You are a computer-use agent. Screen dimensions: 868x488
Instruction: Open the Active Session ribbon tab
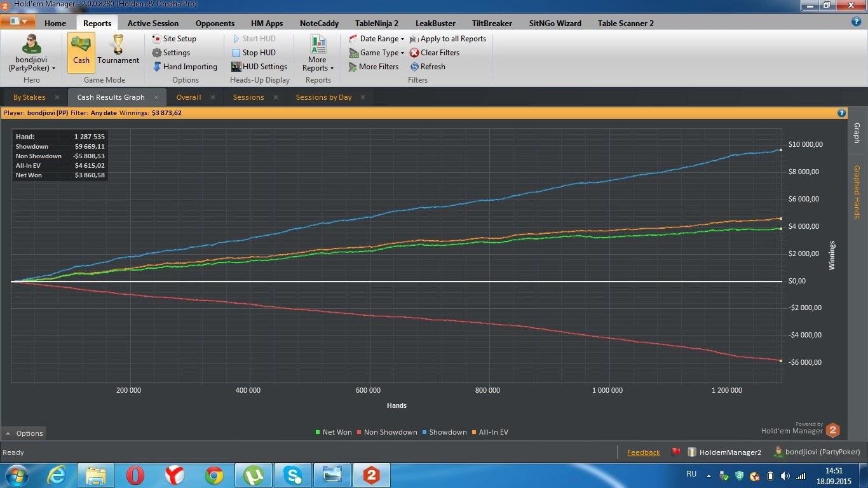click(x=153, y=23)
